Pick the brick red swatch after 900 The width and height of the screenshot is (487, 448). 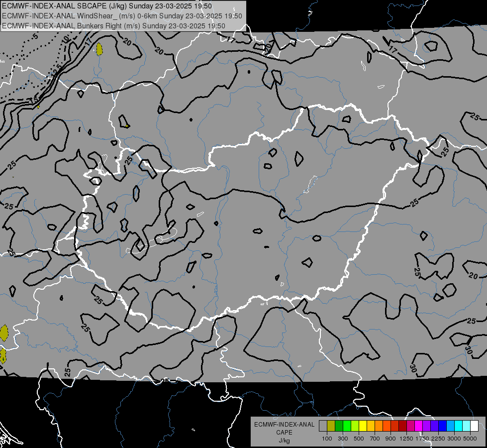[395, 426]
